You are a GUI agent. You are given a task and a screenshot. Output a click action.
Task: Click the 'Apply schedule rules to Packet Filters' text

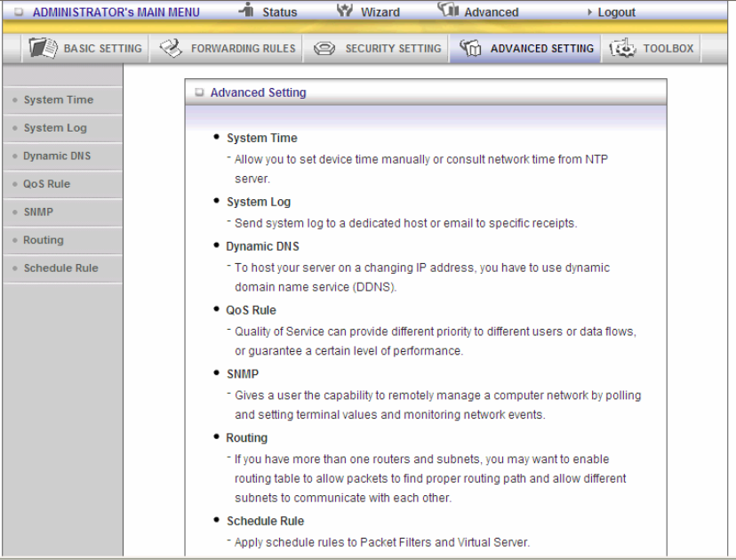[x=382, y=542]
